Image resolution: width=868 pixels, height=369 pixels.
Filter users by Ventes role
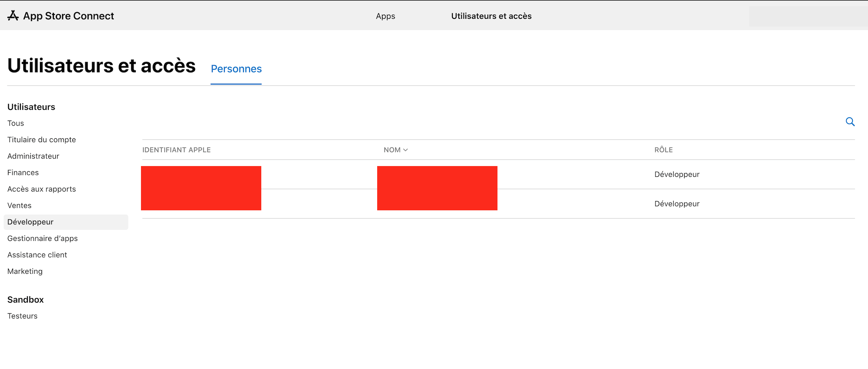click(20, 206)
